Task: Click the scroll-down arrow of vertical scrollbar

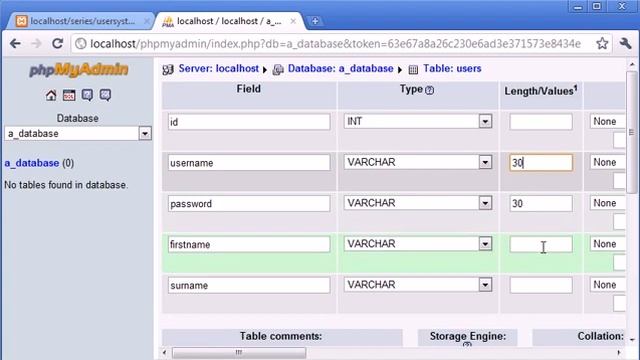Action: (632, 340)
